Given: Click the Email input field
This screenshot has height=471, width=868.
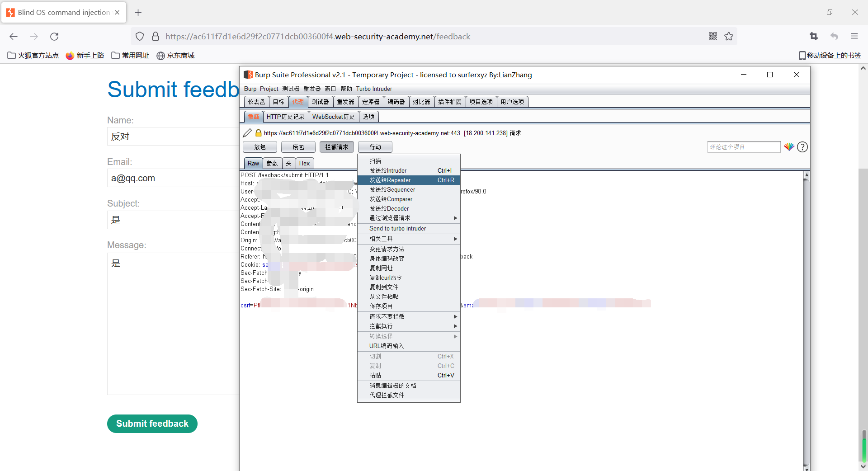Looking at the screenshot, I should point(173,178).
